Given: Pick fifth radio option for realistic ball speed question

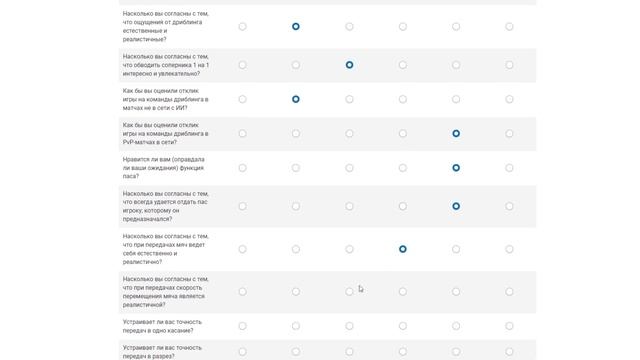Looking at the screenshot, I should click(x=456, y=291).
